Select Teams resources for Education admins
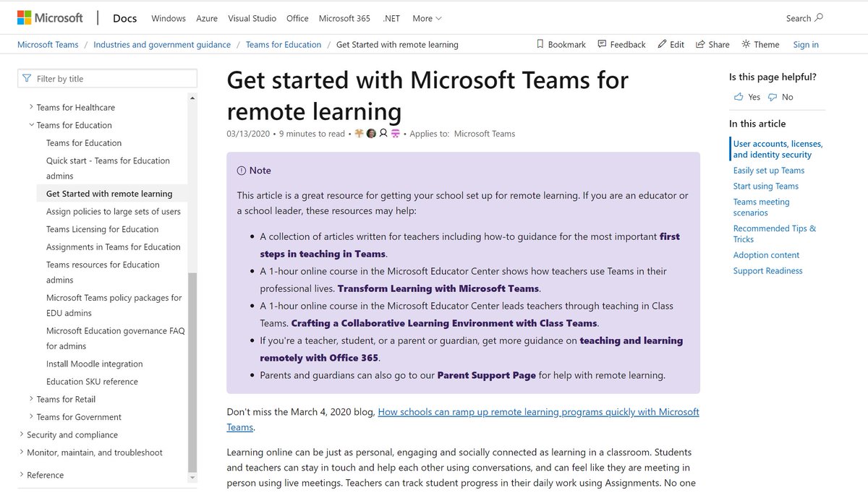The height and width of the screenshot is (493, 868). pos(103,273)
